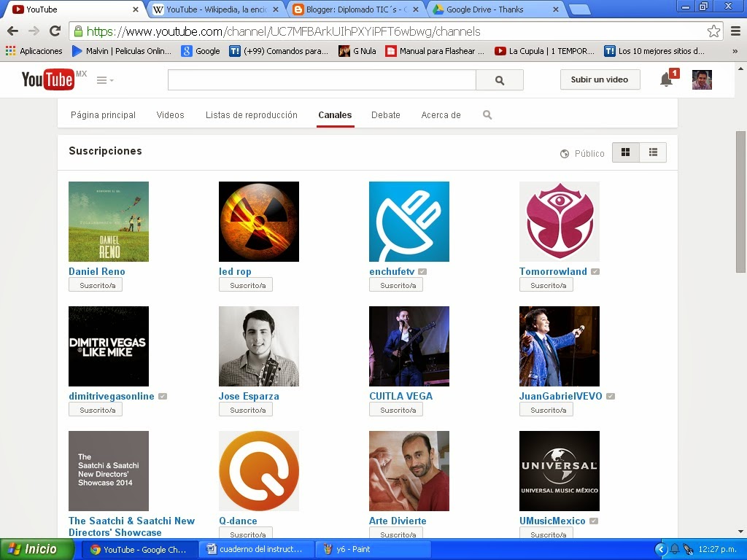747x560 pixels.
Task: Toggle Suscrito/a button under CUITLA VEGA
Action: tap(396, 410)
